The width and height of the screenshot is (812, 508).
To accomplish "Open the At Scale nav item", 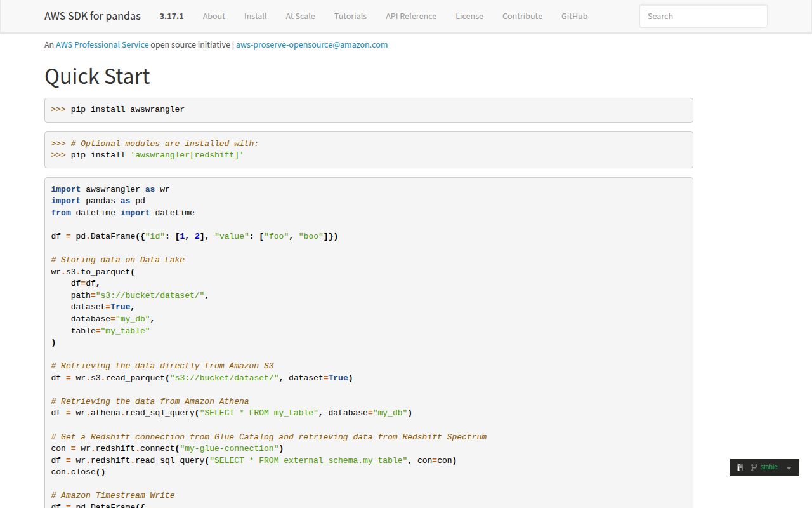I will point(300,16).
